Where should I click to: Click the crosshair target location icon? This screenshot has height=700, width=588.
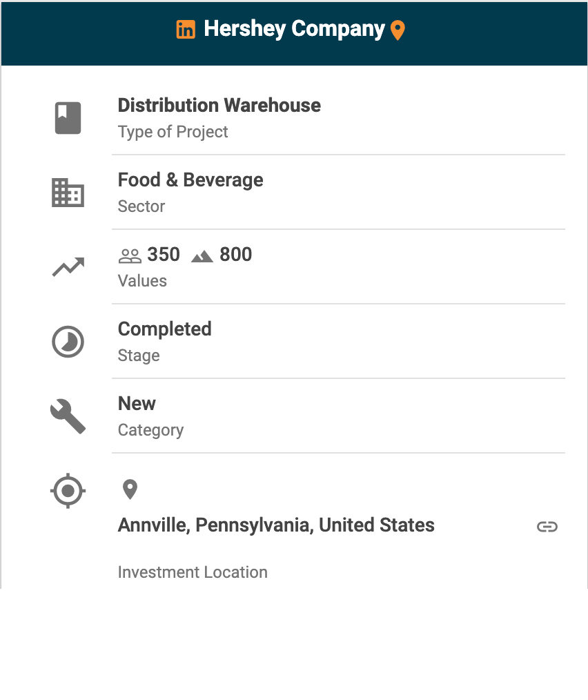click(68, 492)
